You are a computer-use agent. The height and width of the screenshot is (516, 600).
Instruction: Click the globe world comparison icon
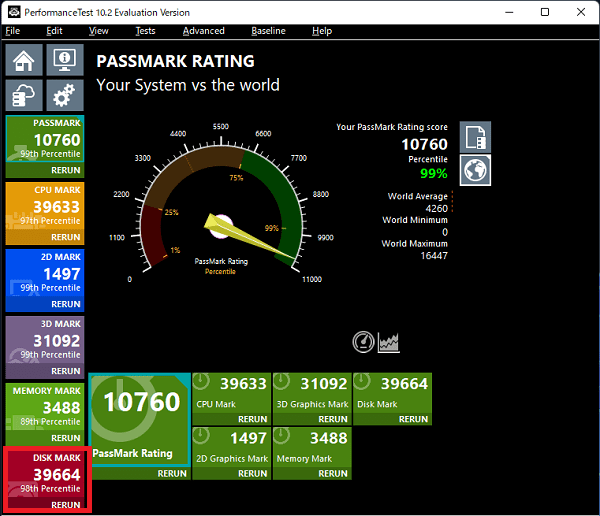475,170
